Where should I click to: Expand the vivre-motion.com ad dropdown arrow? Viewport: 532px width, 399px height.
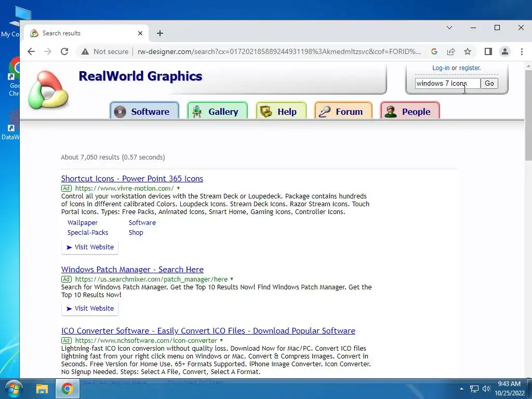coord(178,188)
